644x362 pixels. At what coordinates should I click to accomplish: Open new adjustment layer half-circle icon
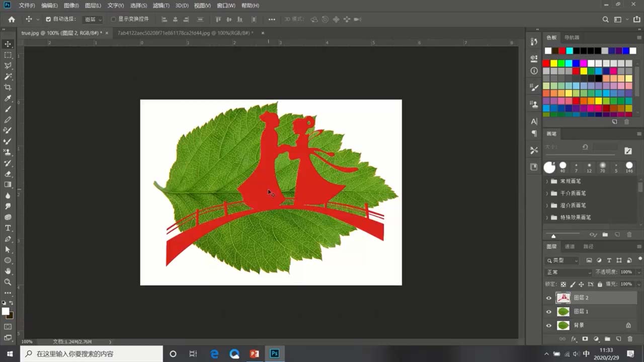(596, 339)
